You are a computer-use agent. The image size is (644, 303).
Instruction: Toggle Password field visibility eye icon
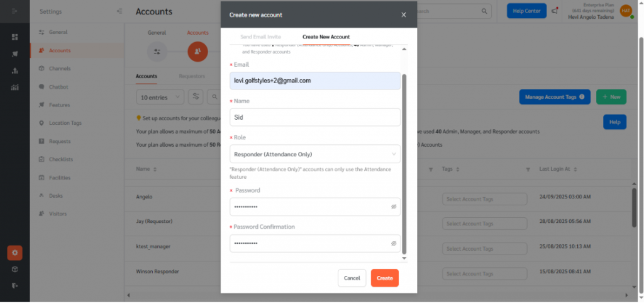pos(394,207)
